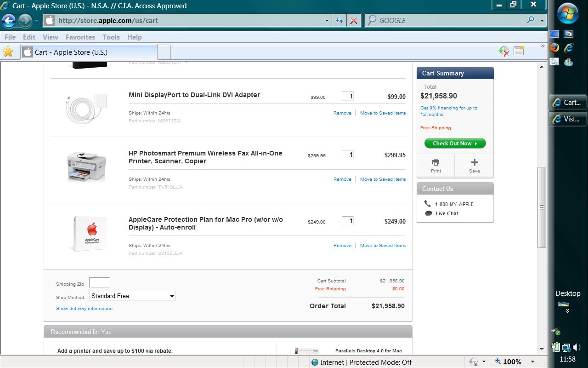Screen dimensions: 588x368
Task: Remove the AppleCare Protection Plan
Action: pyautogui.click(x=342, y=245)
